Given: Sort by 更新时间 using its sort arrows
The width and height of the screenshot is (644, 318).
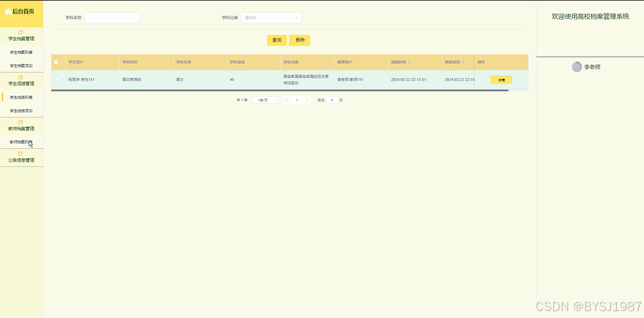Looking at the screenshot, I should pyautogui.click(x=463, y=62).
